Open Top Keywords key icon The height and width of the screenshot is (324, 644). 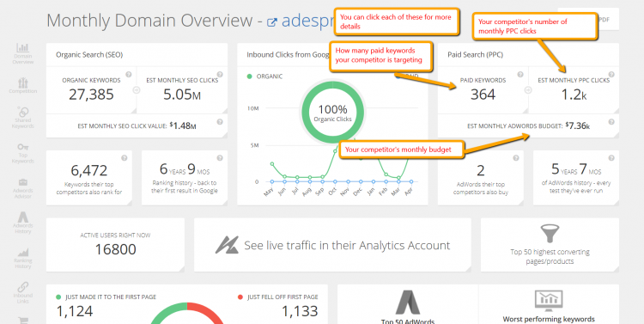[23, 153]
